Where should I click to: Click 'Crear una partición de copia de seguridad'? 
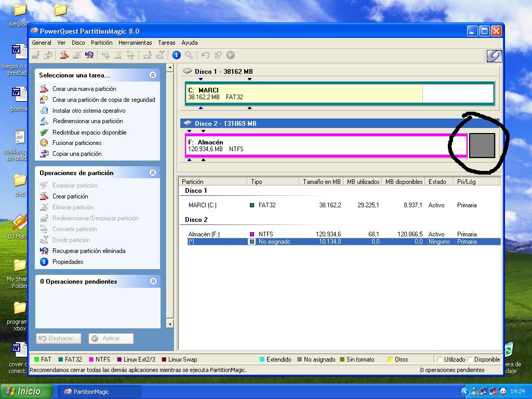tap(104, 100)
